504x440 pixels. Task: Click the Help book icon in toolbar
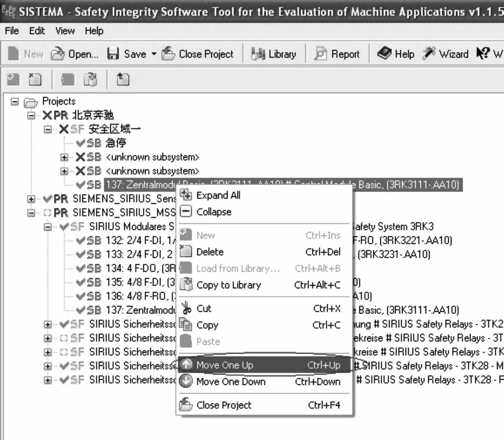click(385, 53)
